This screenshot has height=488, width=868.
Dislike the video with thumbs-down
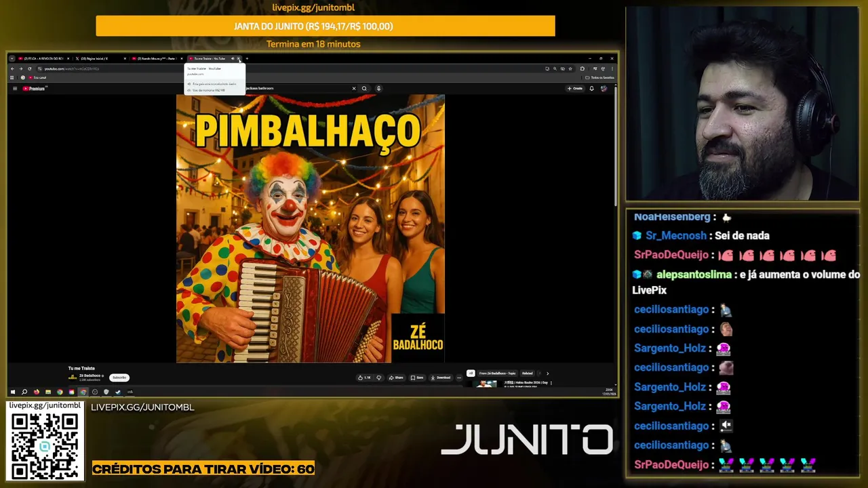point(379,378)
